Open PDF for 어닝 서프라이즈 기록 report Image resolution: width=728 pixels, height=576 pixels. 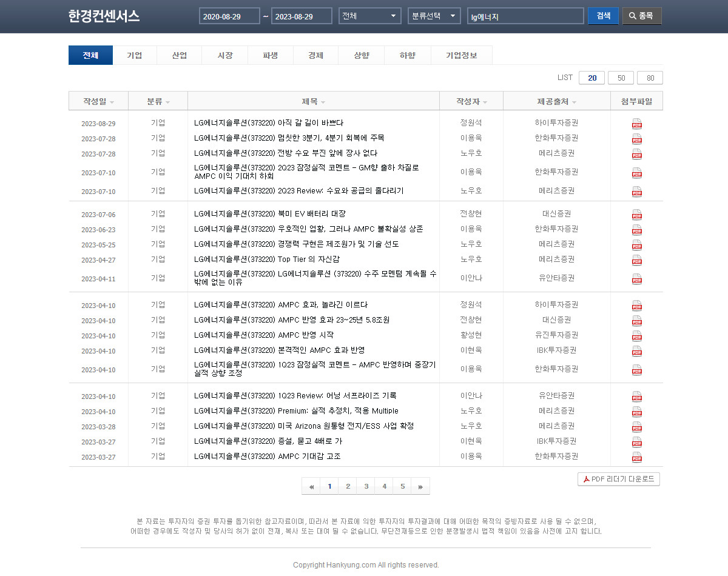(x=636, y=397)
